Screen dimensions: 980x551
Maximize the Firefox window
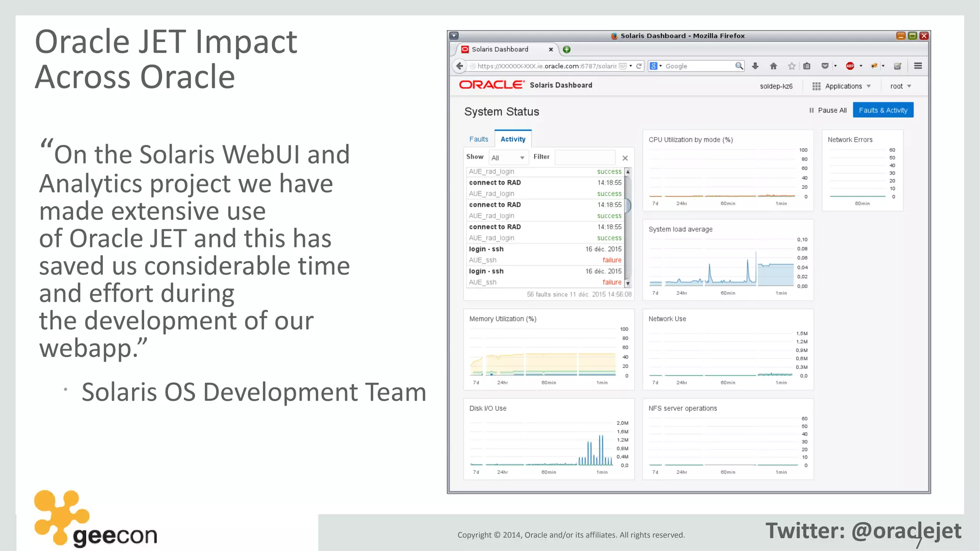click(x=913, y=36)
